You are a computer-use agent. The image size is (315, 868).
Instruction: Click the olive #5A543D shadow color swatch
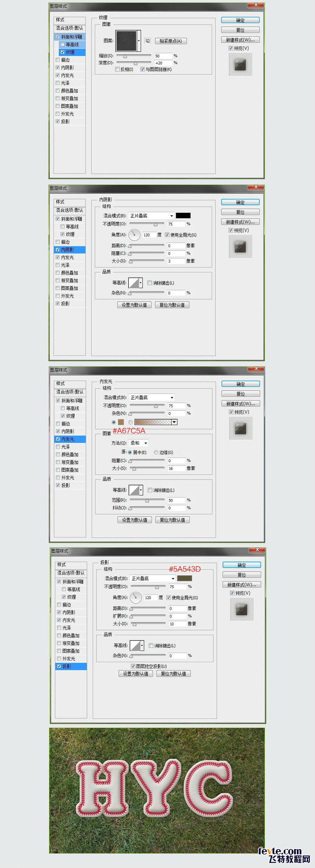(184, 578)
